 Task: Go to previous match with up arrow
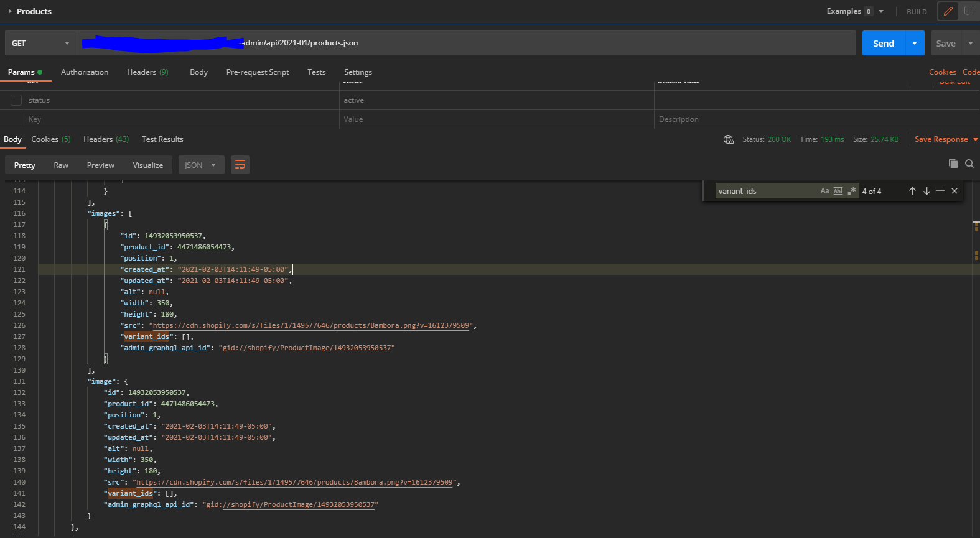(x=912, y=191)
